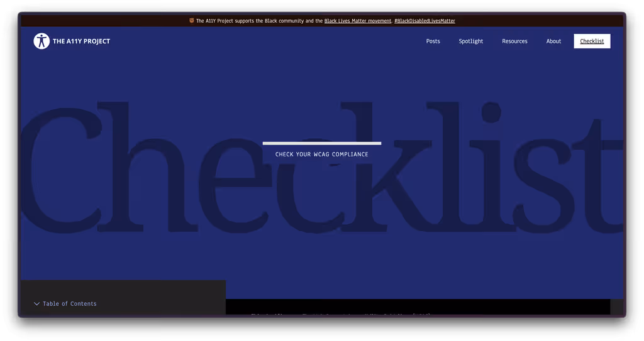
Task: Click the Table of Contents label
Action: coord(70,304)
